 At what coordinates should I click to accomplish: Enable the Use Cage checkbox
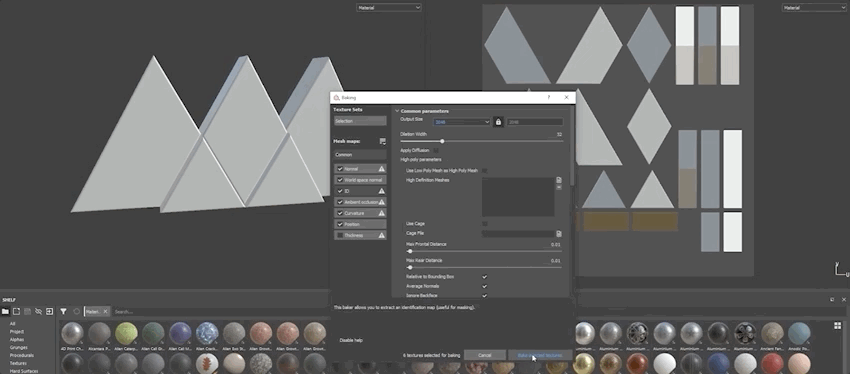pos(485,223)
